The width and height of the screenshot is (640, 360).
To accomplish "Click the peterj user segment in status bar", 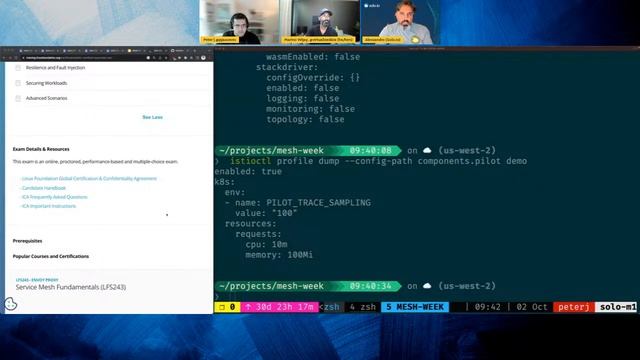I will tap(573, 307).
